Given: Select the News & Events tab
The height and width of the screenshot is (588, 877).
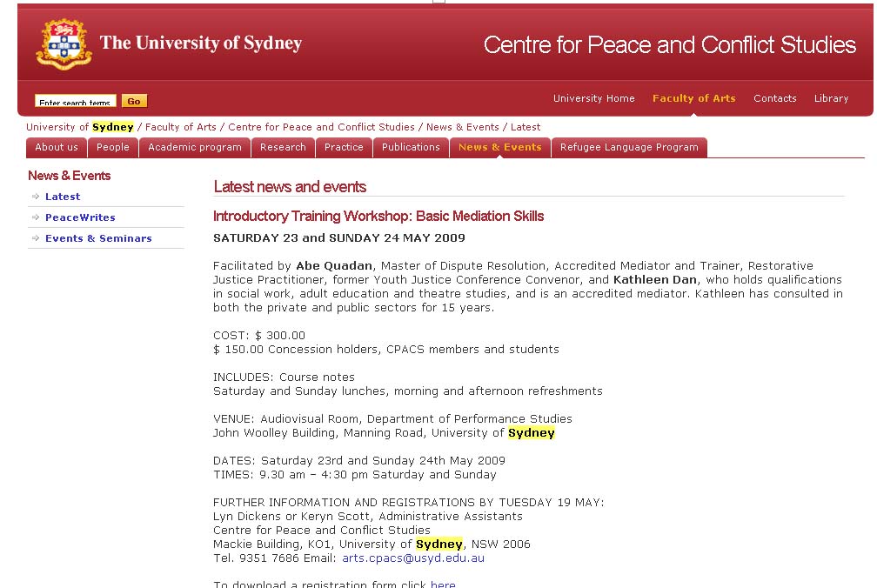Looking at the screenshot, I should coord(500,148).
